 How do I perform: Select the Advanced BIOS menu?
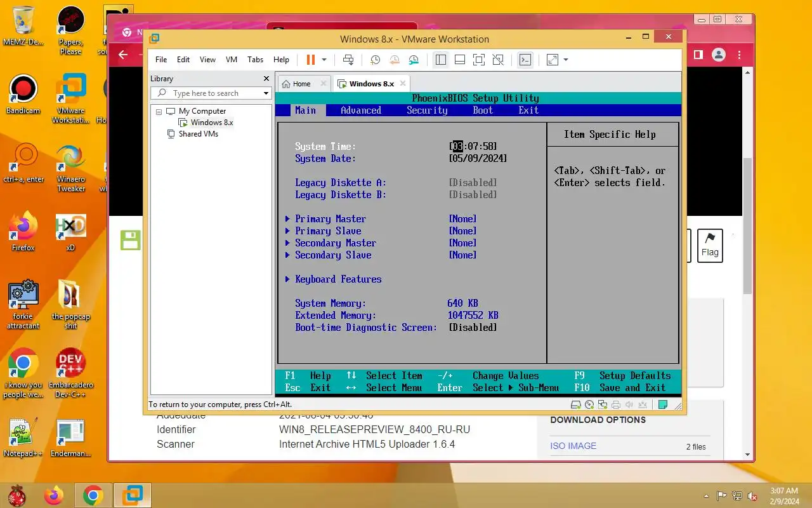point(361,110)
